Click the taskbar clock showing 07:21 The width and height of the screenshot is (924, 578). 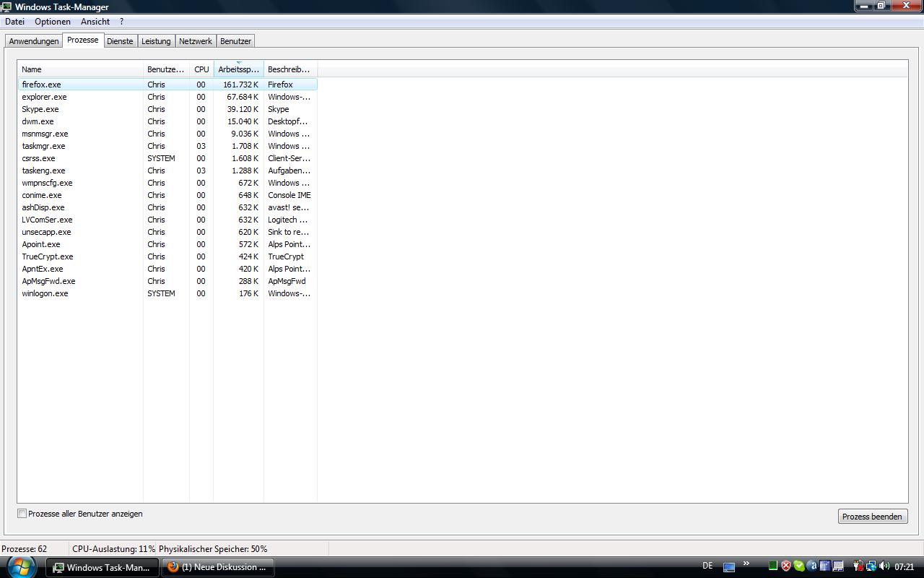[x=905, y=566]
